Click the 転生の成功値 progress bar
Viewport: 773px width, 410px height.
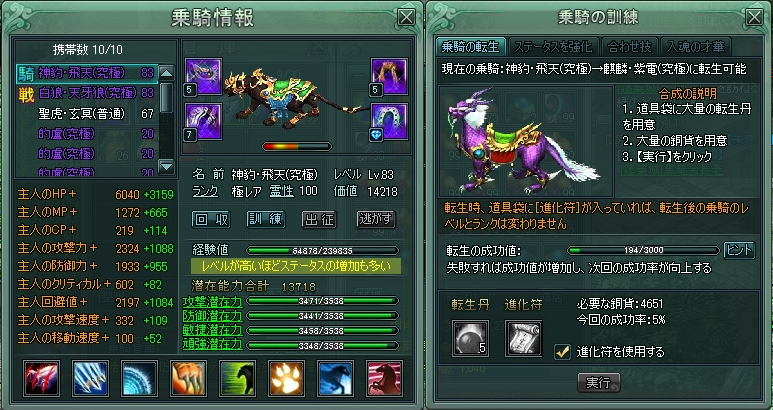(643, 250)
